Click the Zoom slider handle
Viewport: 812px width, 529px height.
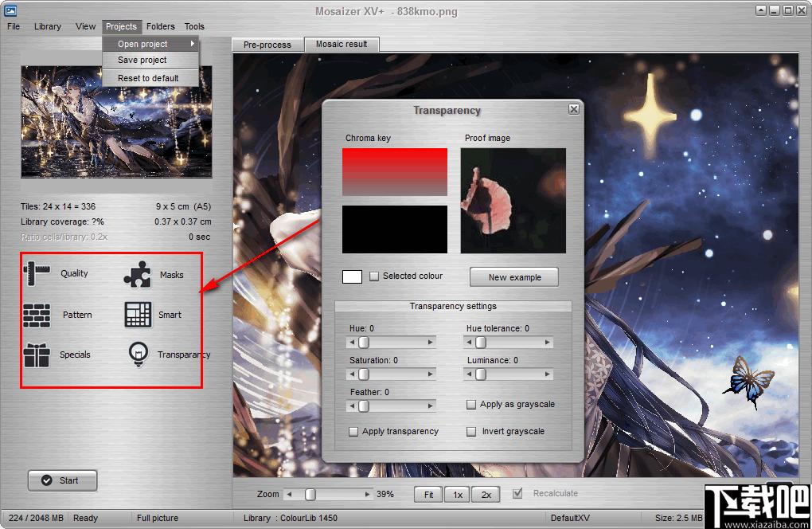coord(310,494)
